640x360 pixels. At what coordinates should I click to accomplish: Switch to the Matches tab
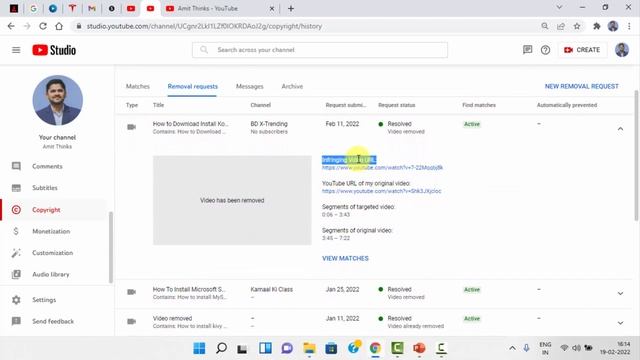click(138, 87)
